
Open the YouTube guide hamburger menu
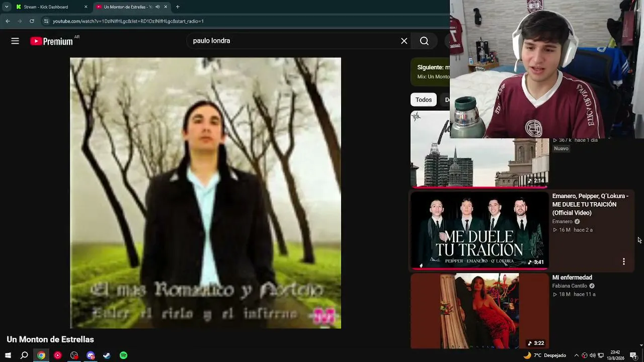tap(15, 41)
